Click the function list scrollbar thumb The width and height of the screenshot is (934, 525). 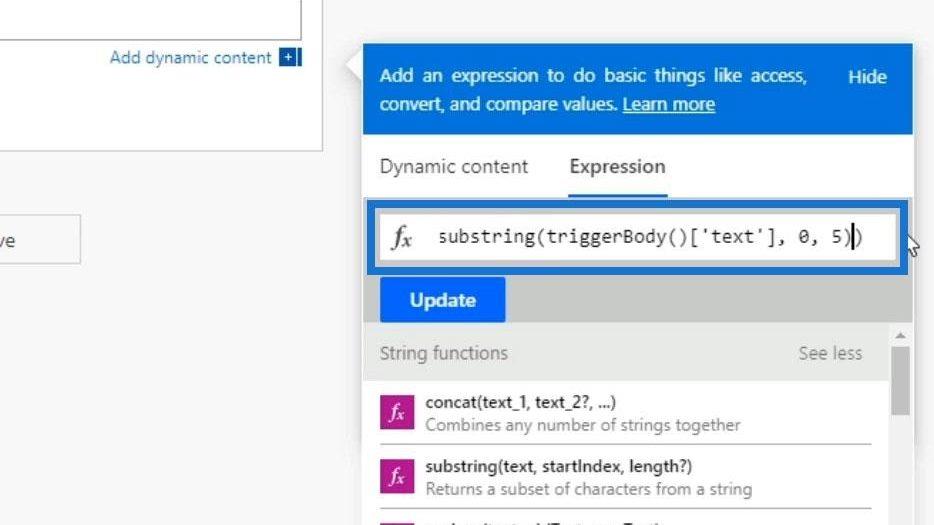900,380
